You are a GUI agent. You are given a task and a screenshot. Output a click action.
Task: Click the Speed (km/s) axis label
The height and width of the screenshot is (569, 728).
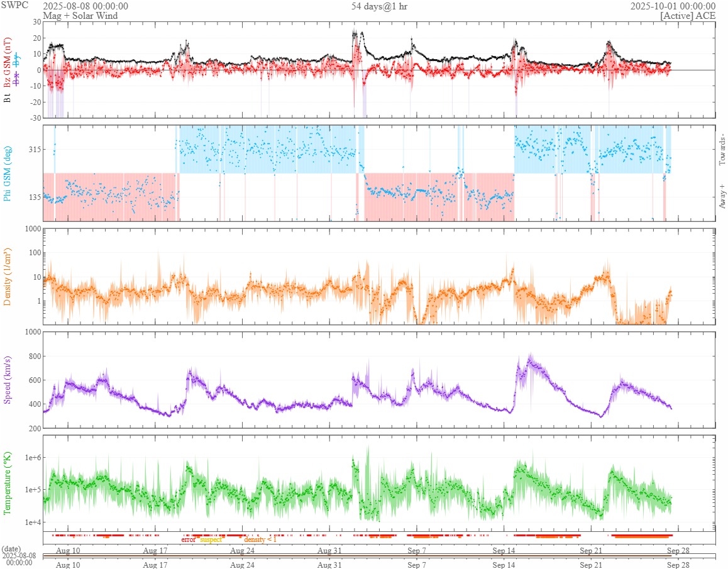[x=7, y=380]
